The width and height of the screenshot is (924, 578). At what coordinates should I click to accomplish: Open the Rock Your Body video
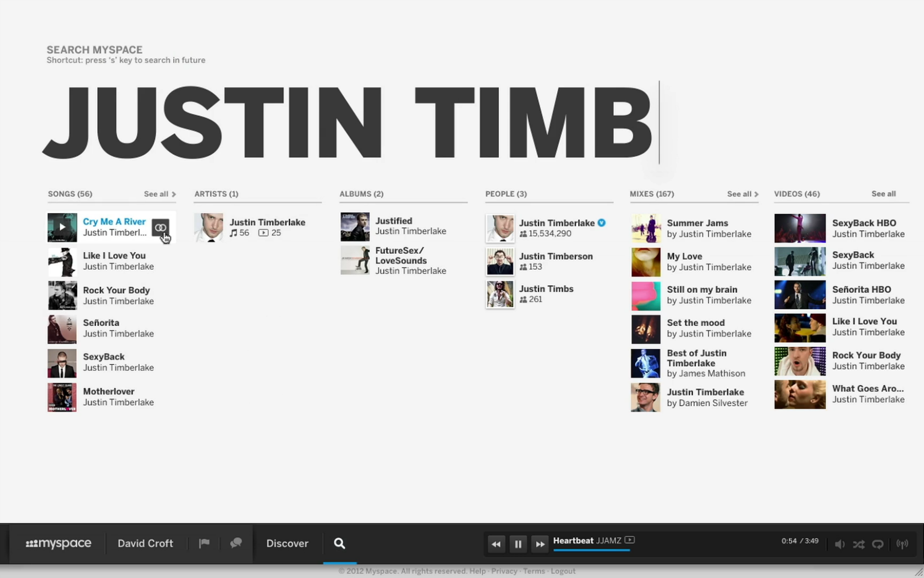(x=866, y=355)
